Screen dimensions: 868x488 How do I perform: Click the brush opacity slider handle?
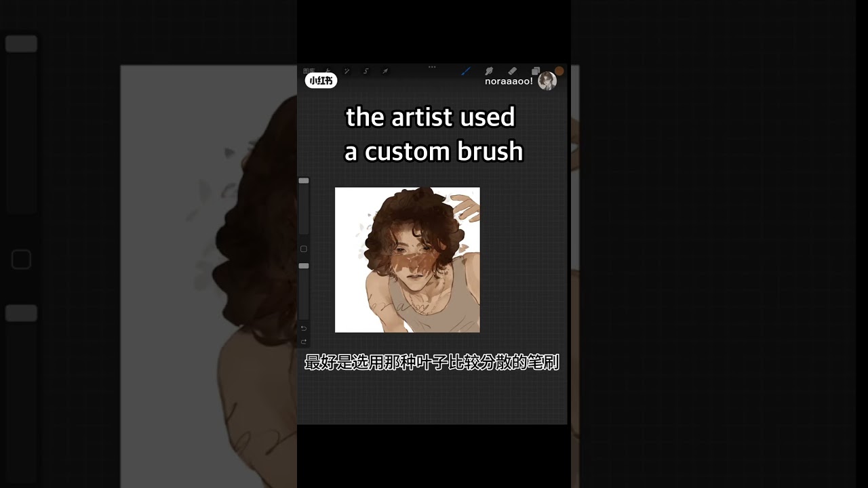(x=304, y=266)
